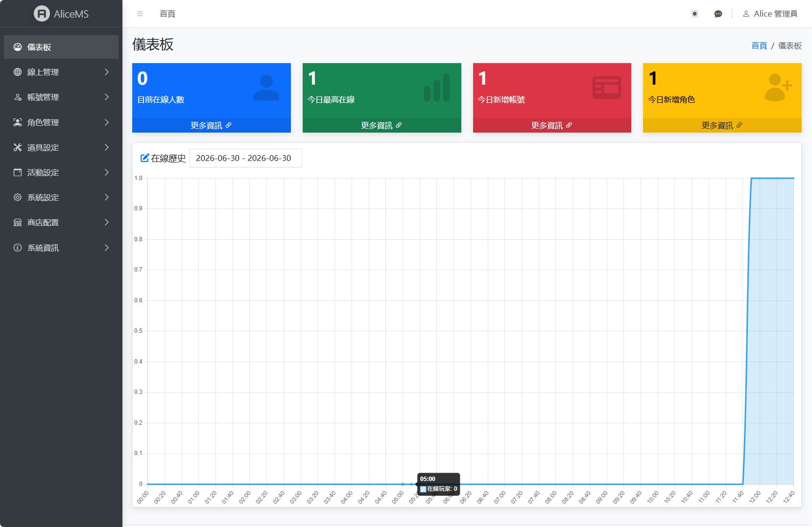Expand the 道具設定 chevron

(107, 147)
